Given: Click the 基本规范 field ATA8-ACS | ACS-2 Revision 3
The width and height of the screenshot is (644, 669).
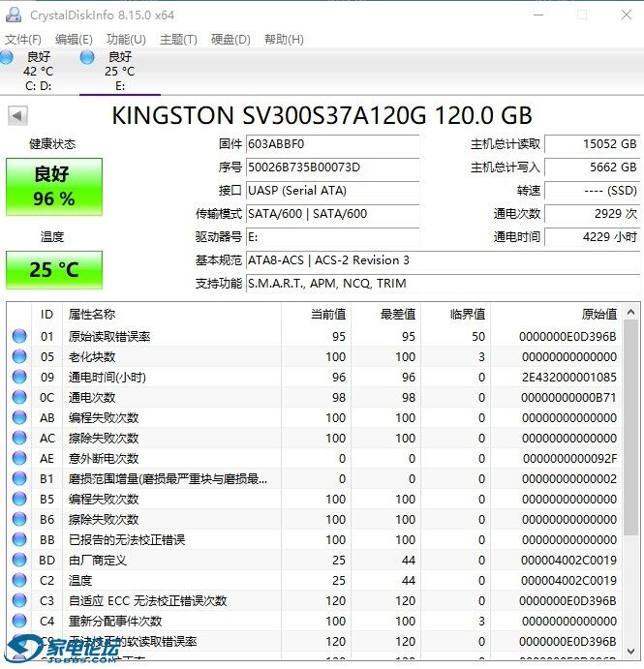Looking at the screenshot, I should tap(443, 260).
